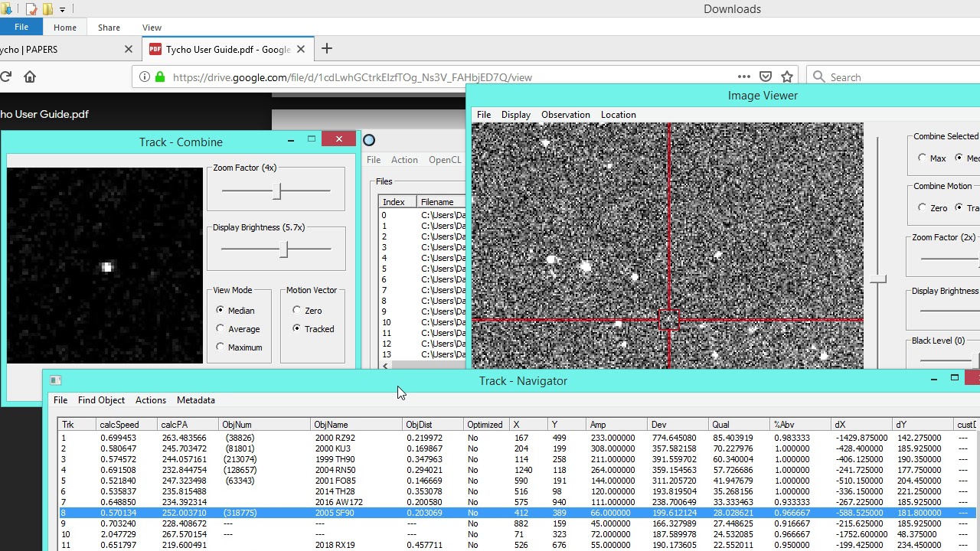Open page actions three-dots menu
Screen dimensions: 980x551
point(743,77)
